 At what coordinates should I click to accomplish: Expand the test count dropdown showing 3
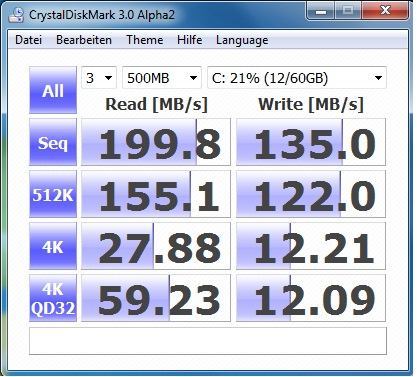(99, 78)
